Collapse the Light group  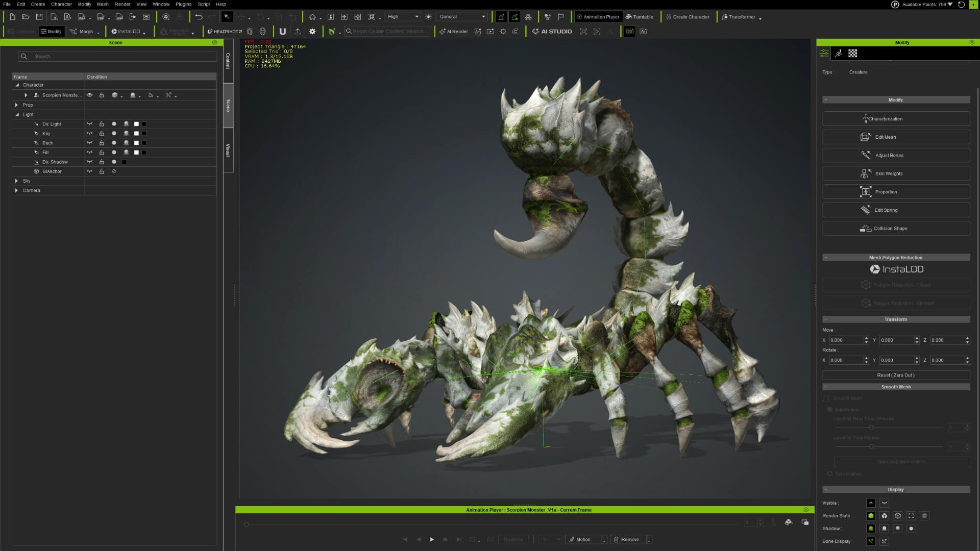(x=17, y=115)
